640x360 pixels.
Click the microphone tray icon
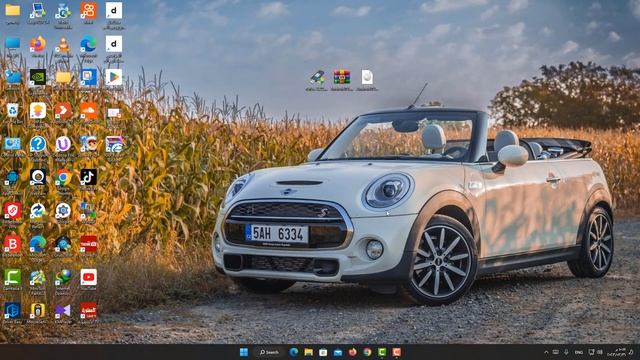click(566, 352)
